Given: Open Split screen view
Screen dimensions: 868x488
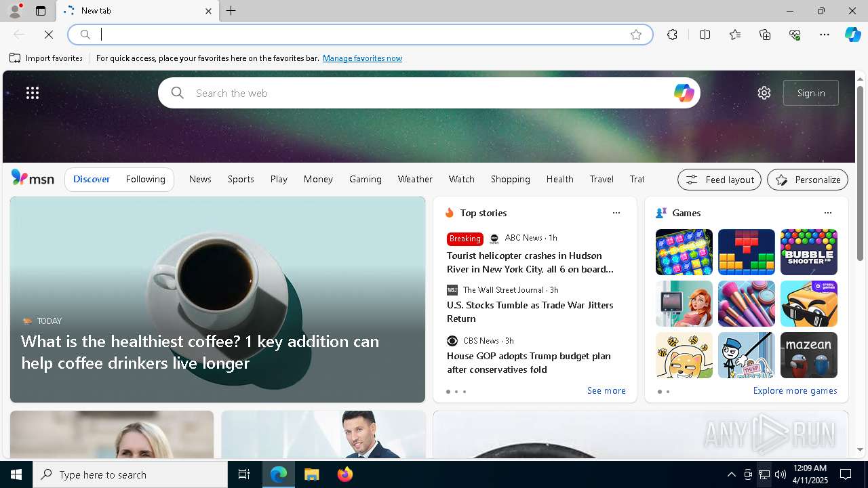Looking at the screenshot, I should [705, 35].
